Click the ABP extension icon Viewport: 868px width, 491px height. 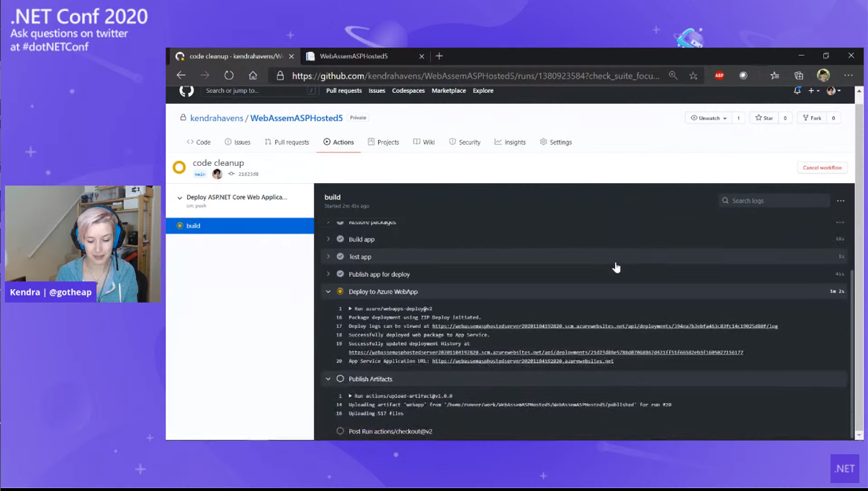click(x=719, y=76)
